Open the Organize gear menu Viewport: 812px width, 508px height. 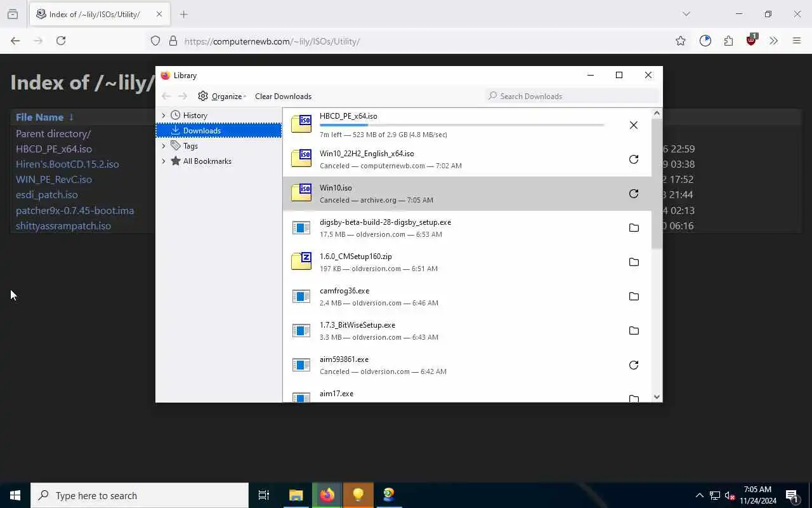click(221, 96)
